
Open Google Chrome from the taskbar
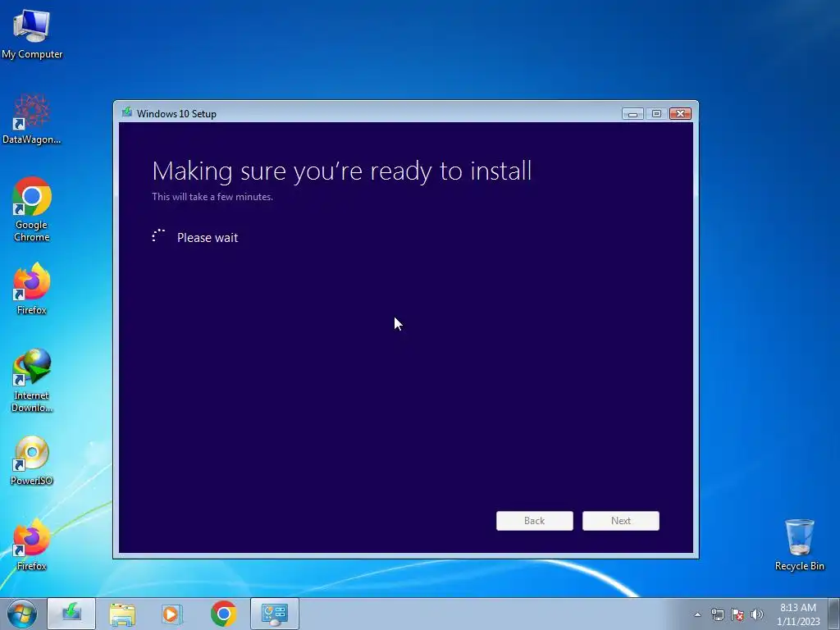223,614
